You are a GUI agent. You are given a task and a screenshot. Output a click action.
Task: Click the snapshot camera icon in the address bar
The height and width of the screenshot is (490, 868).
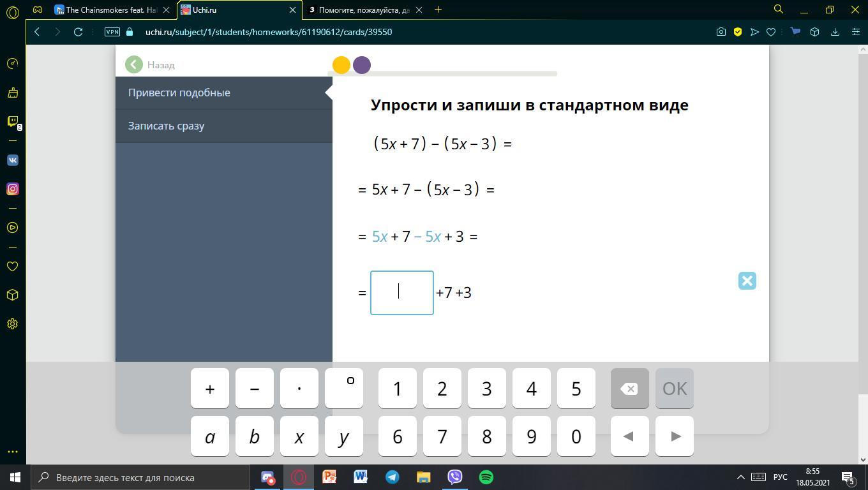pos(721,32)
